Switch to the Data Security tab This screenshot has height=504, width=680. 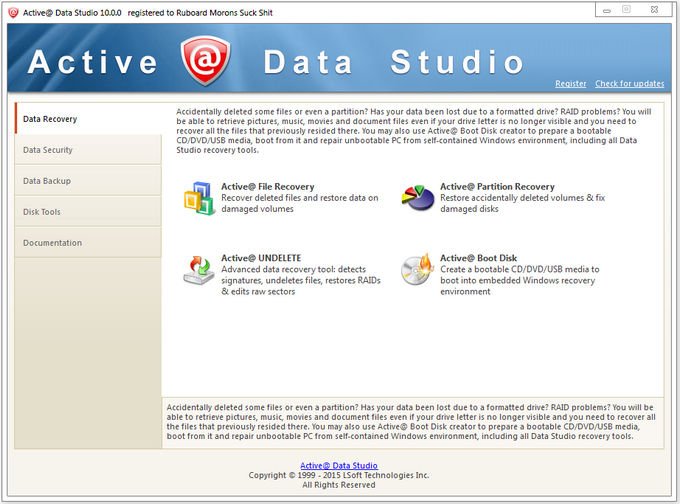[88, 150]
